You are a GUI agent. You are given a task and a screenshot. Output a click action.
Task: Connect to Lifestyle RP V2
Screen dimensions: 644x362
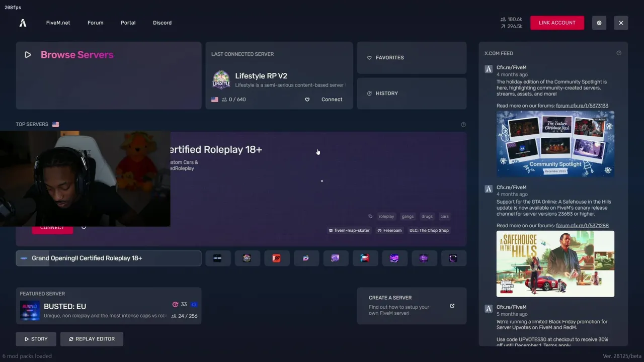[x=332, y=100]
